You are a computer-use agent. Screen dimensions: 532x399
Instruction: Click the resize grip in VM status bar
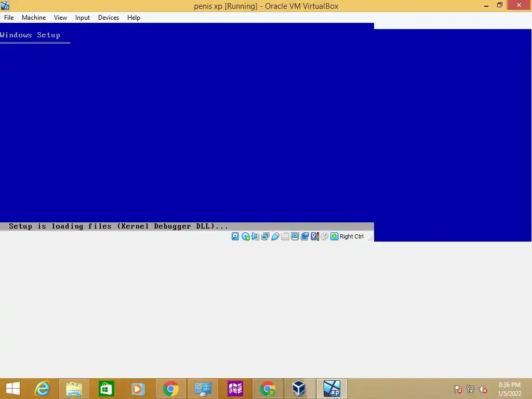[x=370, y=238]
